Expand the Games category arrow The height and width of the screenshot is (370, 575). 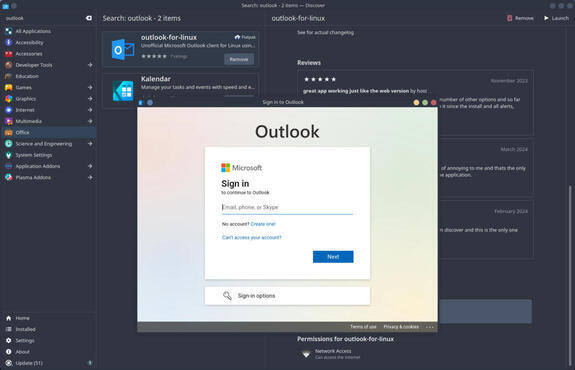pos(90,87)
